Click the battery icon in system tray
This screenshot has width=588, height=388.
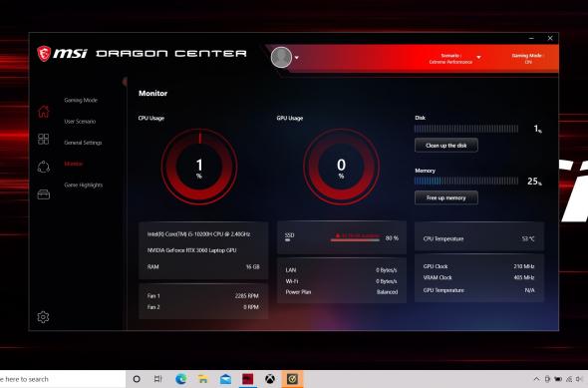(558, 379)
